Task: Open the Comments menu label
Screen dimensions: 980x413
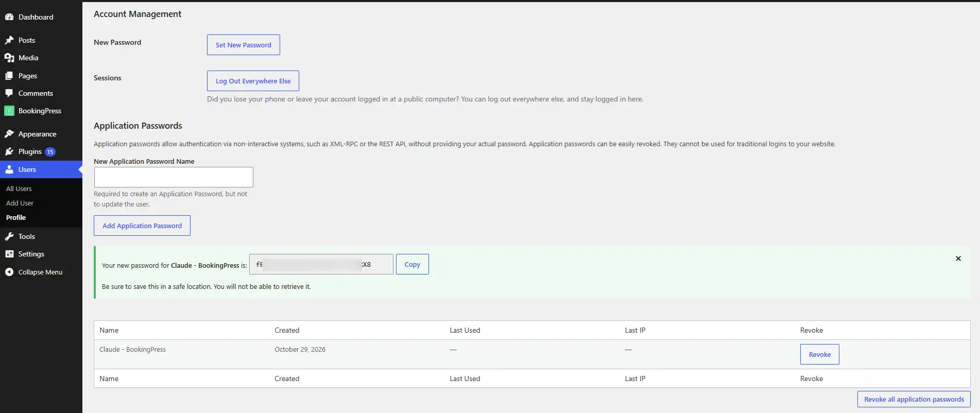Action: (x=36, y=93)
